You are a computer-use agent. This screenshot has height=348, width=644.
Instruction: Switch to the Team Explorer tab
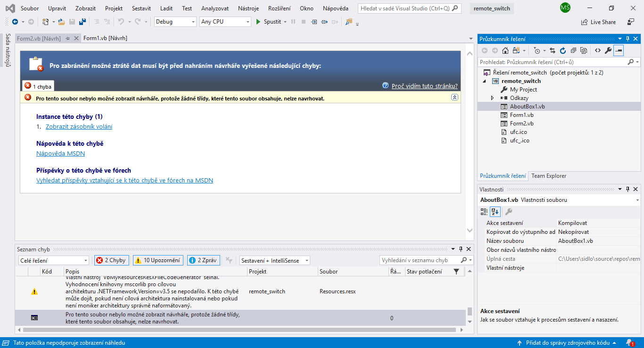[549, 176]
